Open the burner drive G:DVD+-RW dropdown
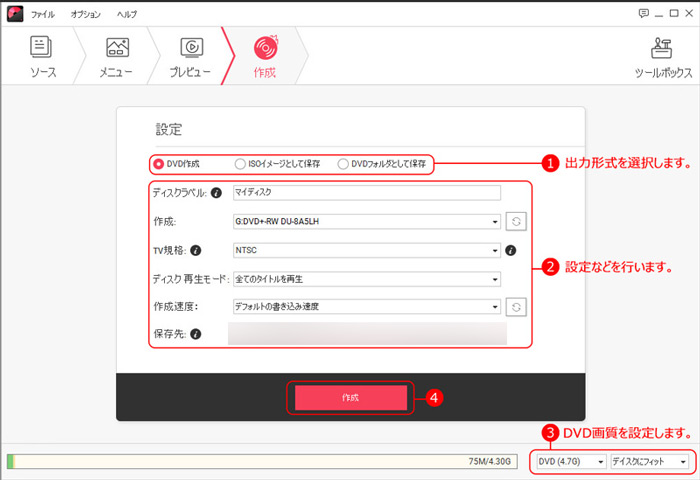The image size is (700, 480). pyautogui.click(x=367, y=221)
